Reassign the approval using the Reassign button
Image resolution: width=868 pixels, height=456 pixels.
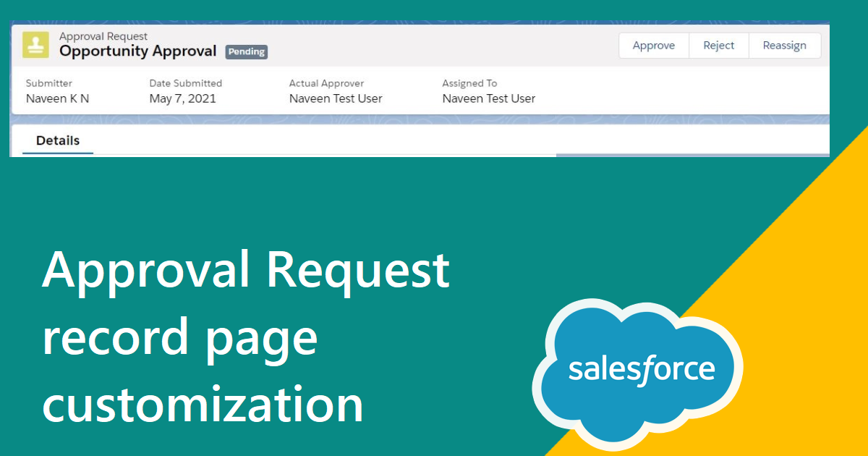click(x=784, y=45)
